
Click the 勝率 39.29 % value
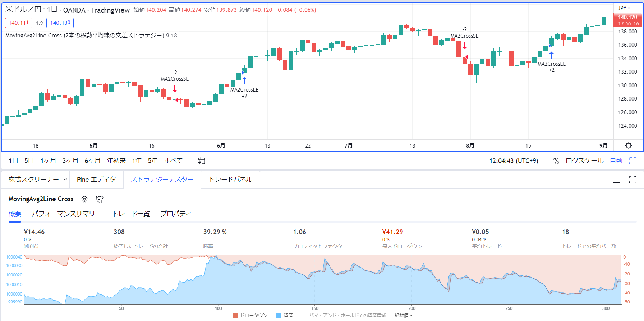tap(215, 232)
